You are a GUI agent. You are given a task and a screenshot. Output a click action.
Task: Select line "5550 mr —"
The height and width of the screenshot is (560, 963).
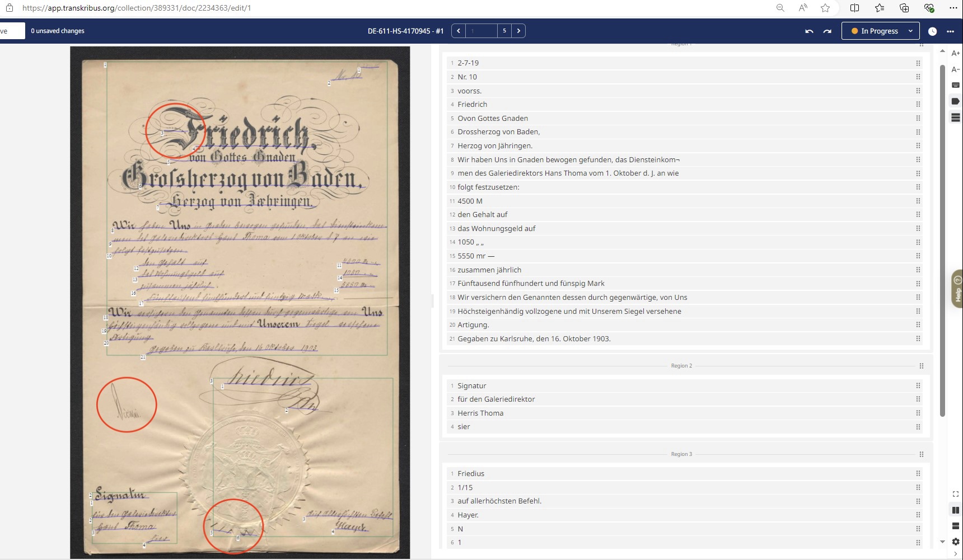[x=684, y=256]
